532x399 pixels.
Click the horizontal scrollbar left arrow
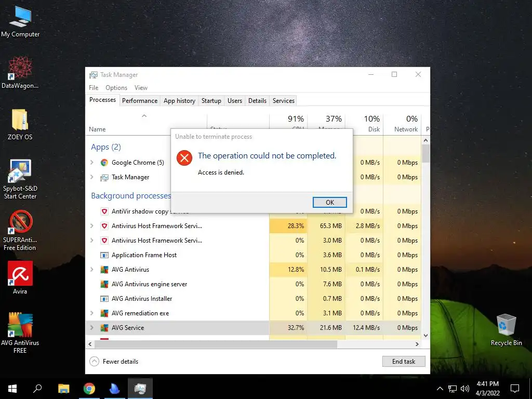click(x=90, y=344)
